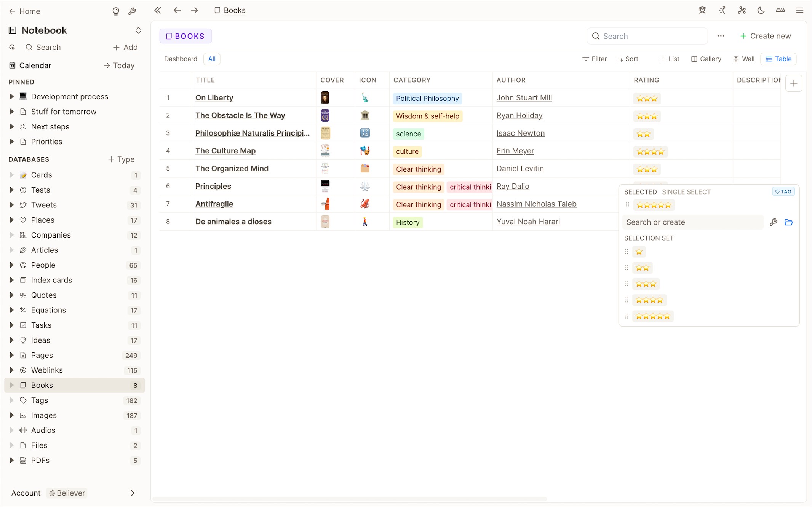Click the horizontal scrollbar below the table
Viewport: 812px width, 507px height.
point(349,499)
